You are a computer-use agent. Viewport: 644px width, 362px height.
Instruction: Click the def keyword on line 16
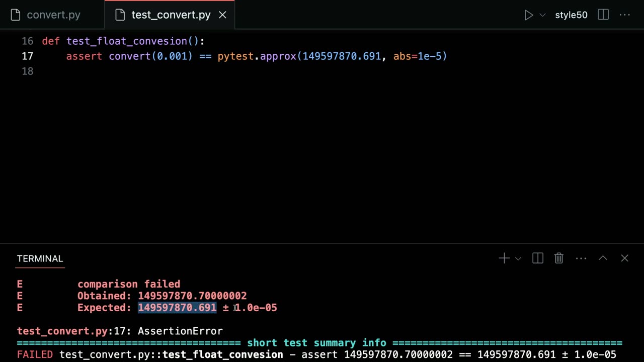[51, 41]
